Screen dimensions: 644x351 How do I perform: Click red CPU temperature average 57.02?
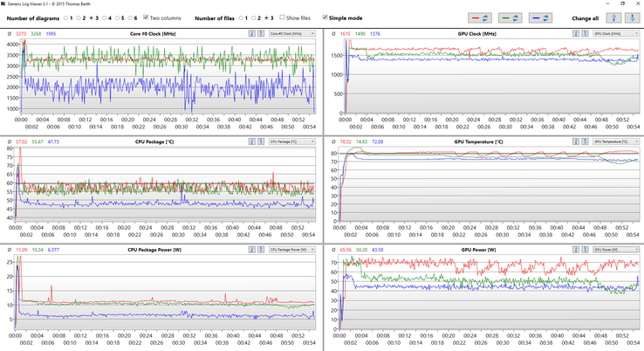click(21, 141)
